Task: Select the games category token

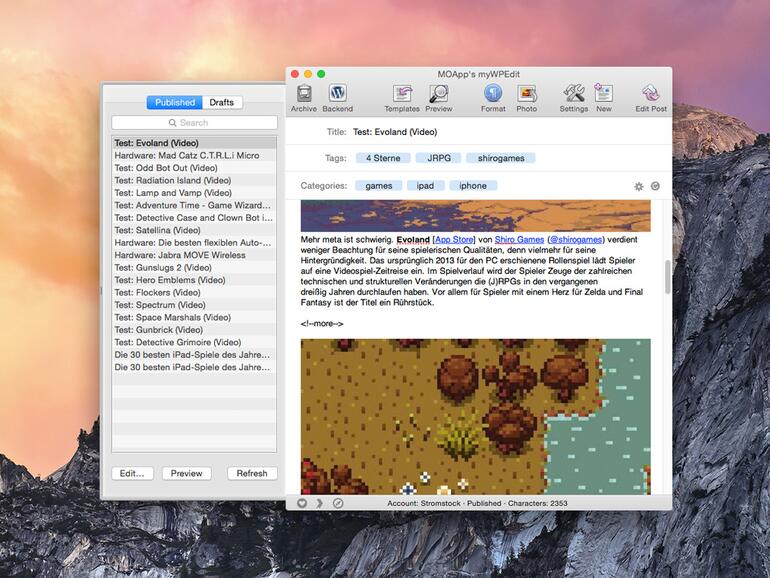Action: [x=379, y=186]
